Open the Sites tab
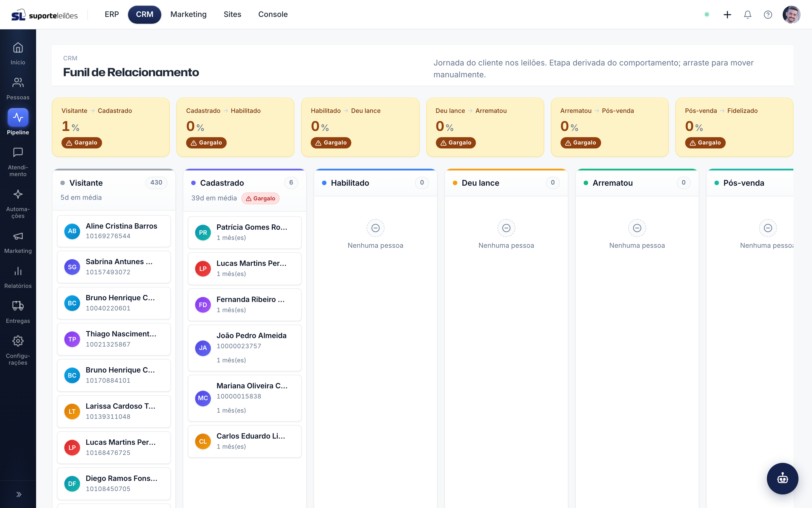 pos(233,14)
